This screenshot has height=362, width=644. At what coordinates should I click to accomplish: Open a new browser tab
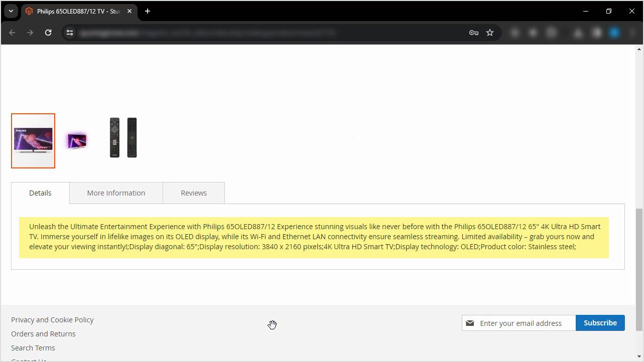[148, 11]
